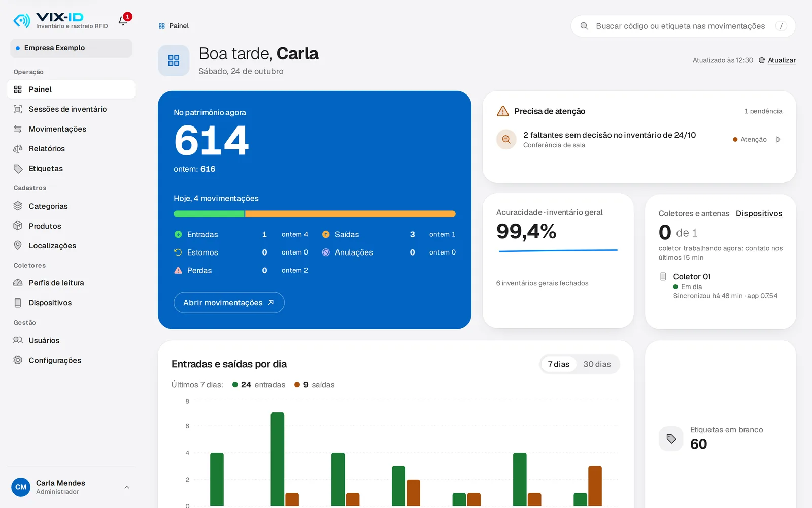Click the faltantes magnifier icon
Image resolution: width=812 pixels, height=508 pixels.
[x=506, y=139]
